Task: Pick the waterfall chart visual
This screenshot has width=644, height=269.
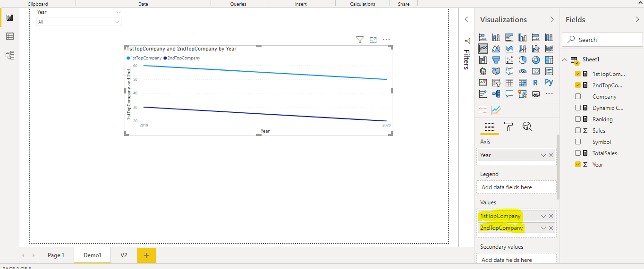Action: pyautogui.click(x=483, y=60)
